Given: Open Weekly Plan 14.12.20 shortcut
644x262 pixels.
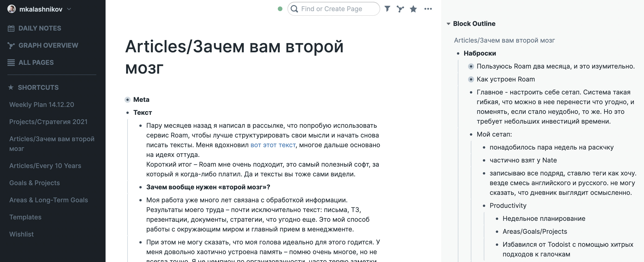Looking at the screenshot, I should point(41,105).
